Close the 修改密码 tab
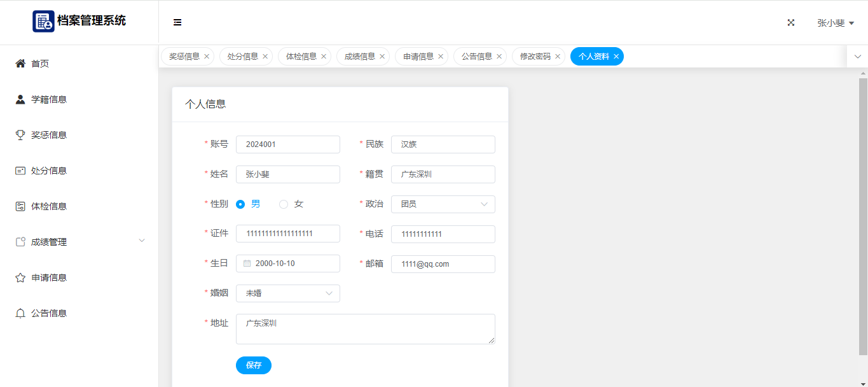Viewport: 868px width, 387px height. click(x=558, y=57)
